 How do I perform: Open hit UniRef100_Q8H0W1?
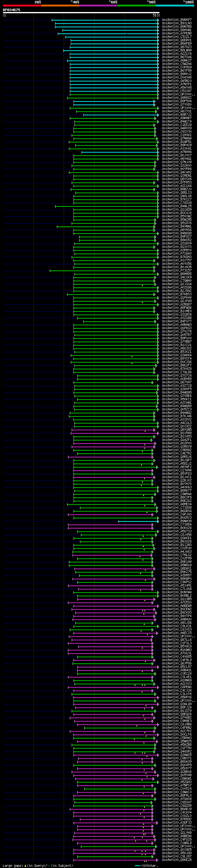coord(177,30)
